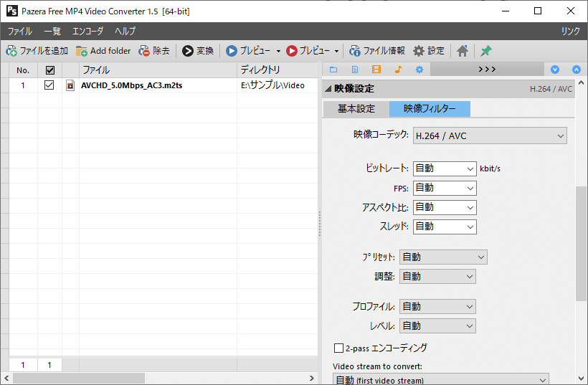The image size is (588, 385).
Task: Open the 一覧 menu
Action: (x=52, y=31)
